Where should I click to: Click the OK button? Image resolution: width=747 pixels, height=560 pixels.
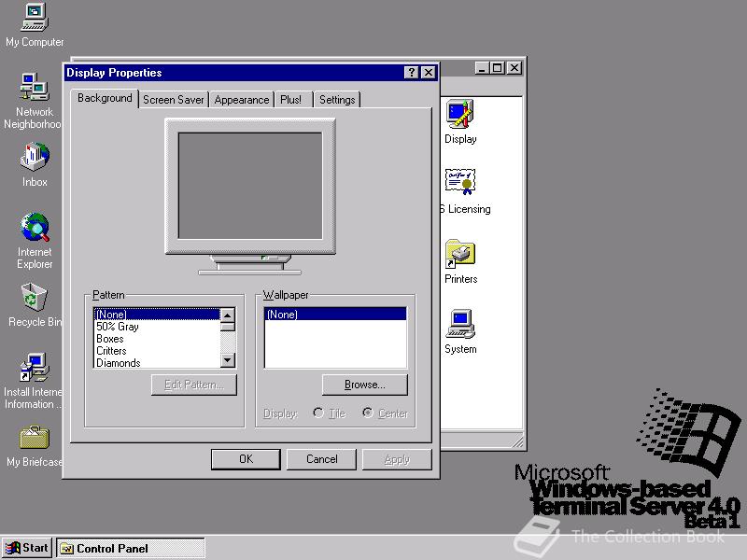[x=245, y=458]
